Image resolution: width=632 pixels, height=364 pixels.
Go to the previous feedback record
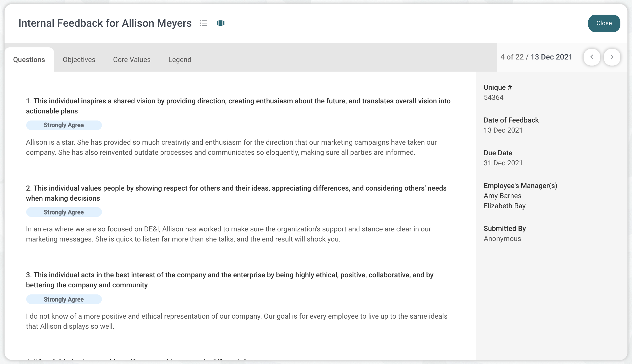[592, 57]
